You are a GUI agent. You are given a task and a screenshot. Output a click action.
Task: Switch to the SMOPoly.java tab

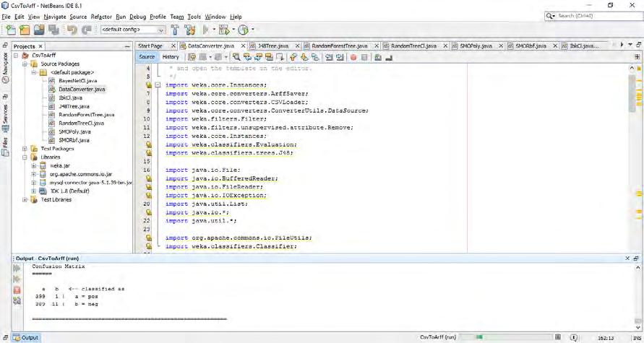coord(476,46)
